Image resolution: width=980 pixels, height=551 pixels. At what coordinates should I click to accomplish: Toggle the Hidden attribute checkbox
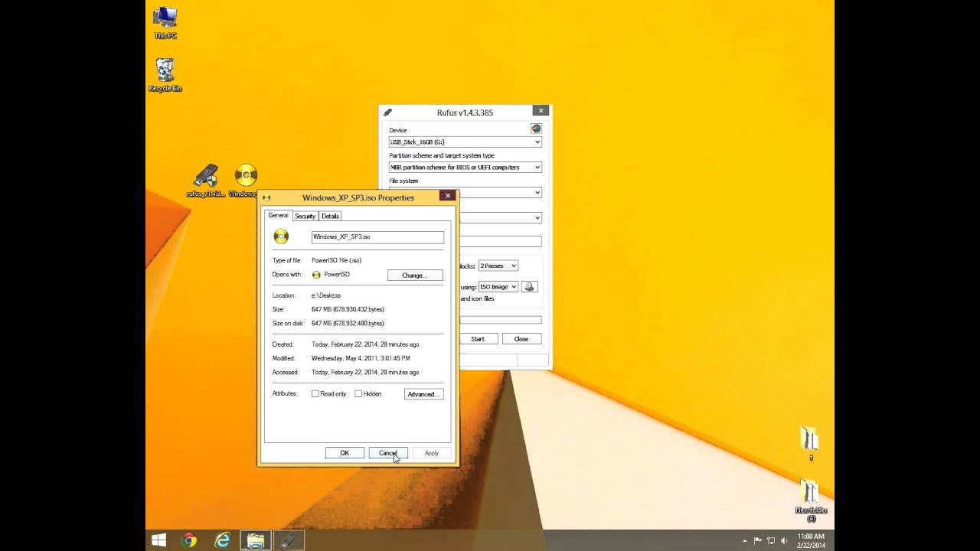(x=358, y=393)
